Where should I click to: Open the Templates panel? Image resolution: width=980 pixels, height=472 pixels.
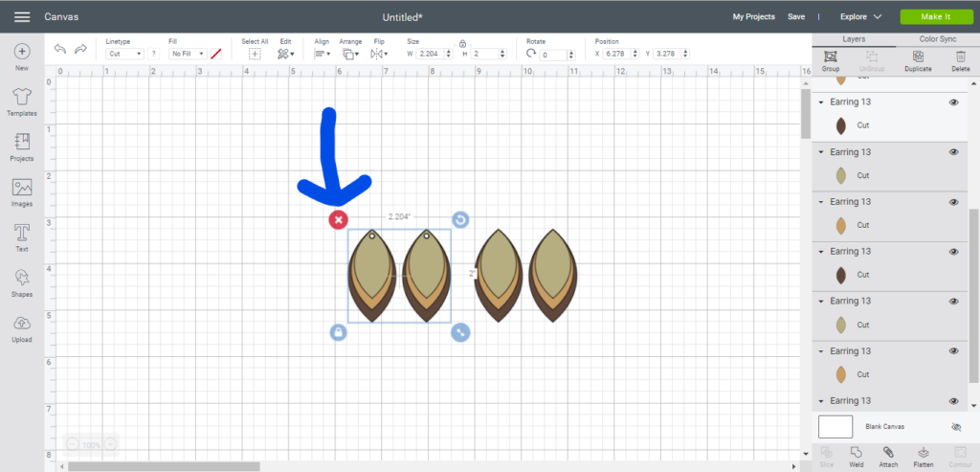22,101
